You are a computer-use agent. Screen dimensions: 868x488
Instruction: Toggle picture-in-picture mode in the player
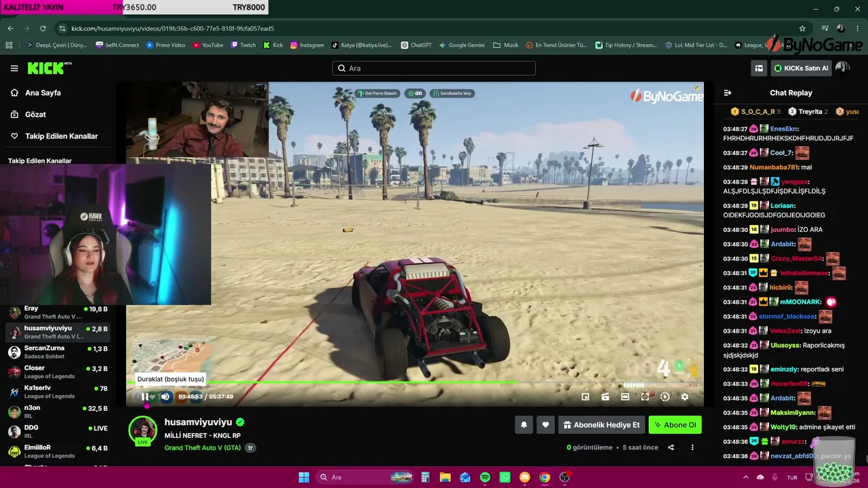(x=586, y=396)
